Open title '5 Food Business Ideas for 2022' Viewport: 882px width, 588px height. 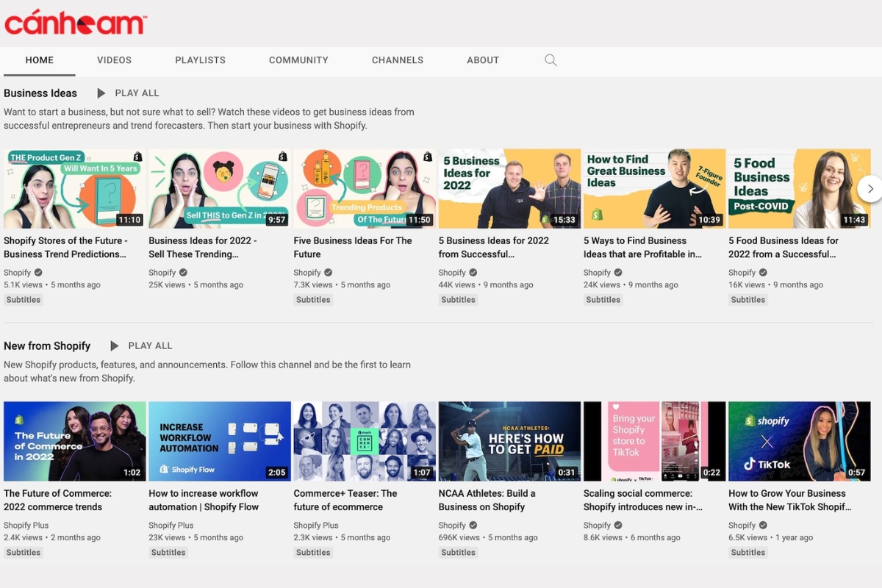point(784,248)
